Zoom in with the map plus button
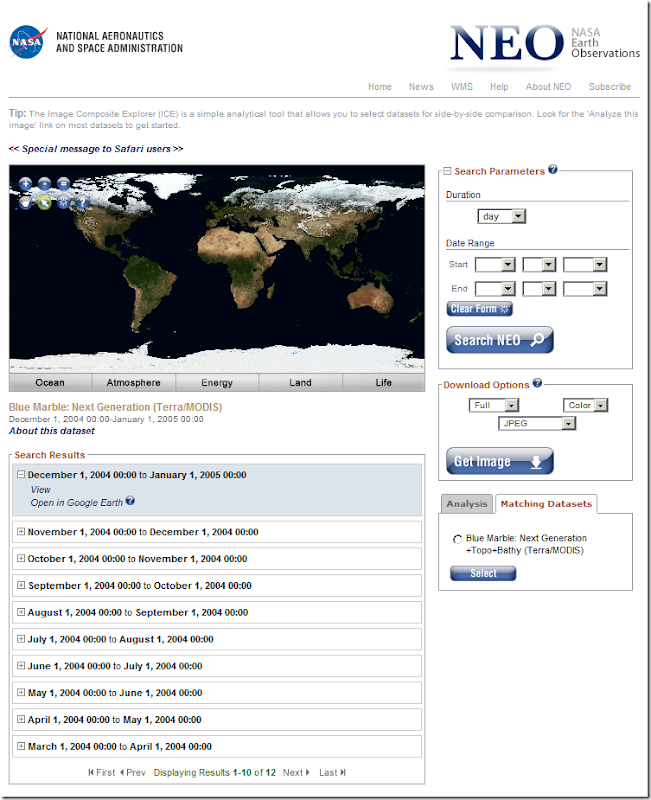651x800 pixels. pos(26,184)
